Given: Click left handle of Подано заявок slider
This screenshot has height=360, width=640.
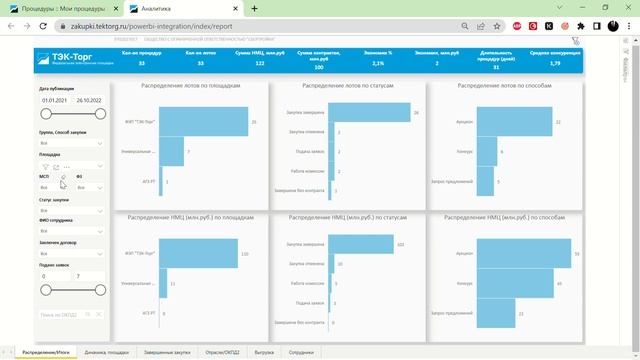Looking at the screenshot, I should (x=46, y=290).
